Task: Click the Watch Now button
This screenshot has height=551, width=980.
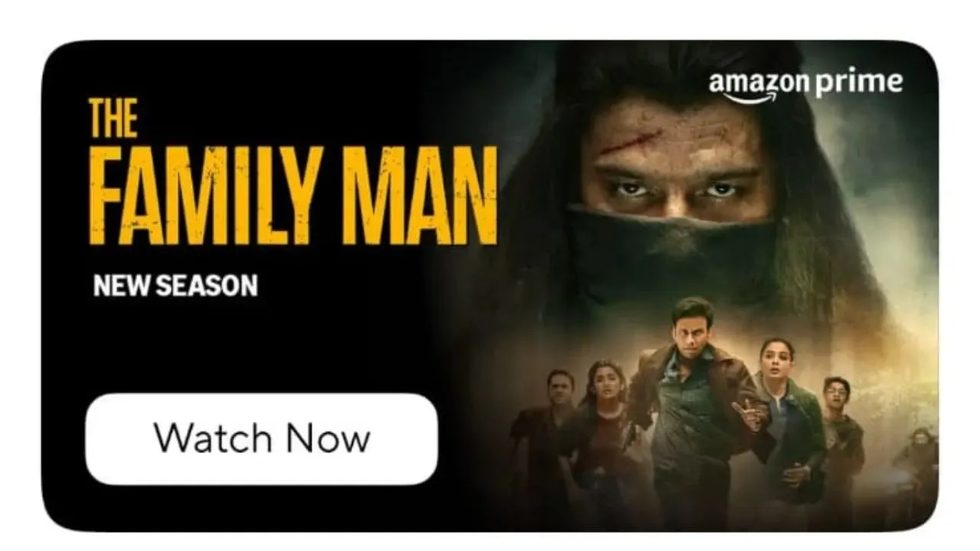Action: [x=261, y=439]
